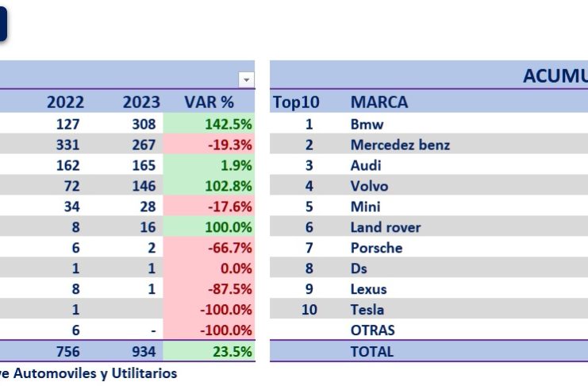
Task: Select the Top10 header cell
Action: (294, 102)
